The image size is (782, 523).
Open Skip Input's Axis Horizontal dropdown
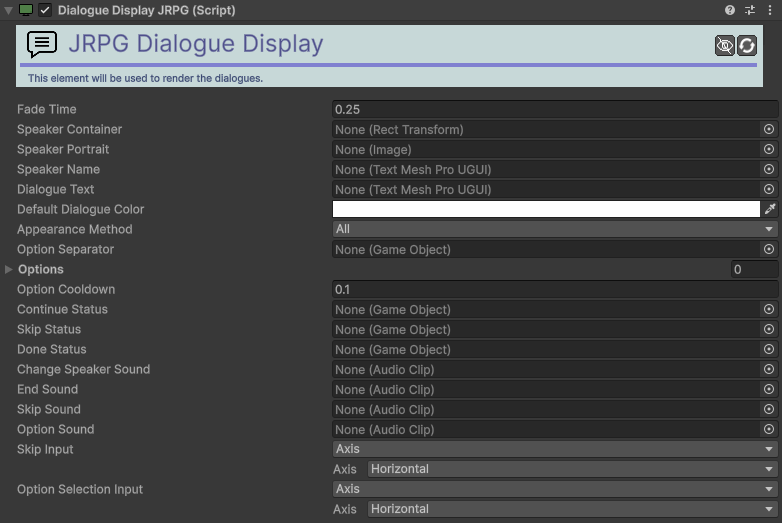pyautogui.click(x=573, y=469)
